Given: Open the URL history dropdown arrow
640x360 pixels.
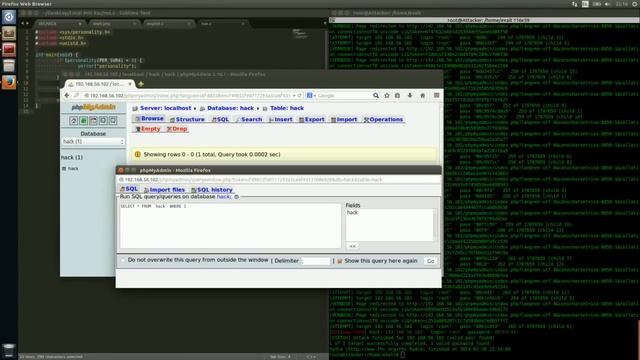Looking at the screenshot, I should click(294, 96).
